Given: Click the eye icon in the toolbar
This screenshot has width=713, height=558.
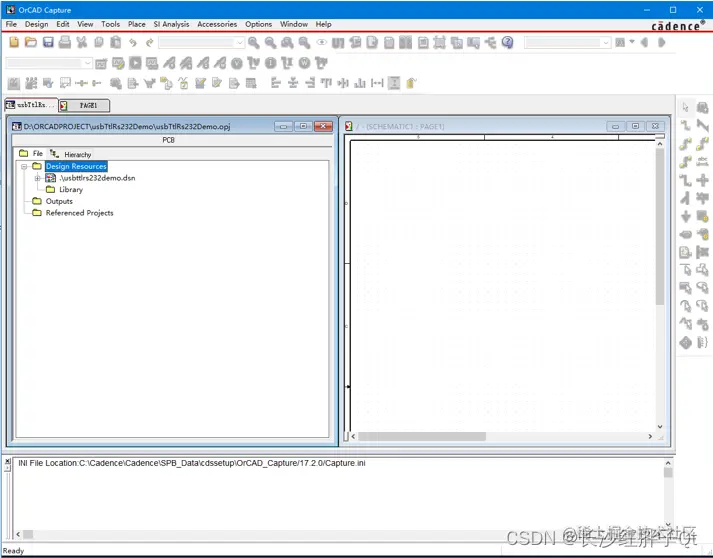Looking at the screenshot, I should coord(321,42).
